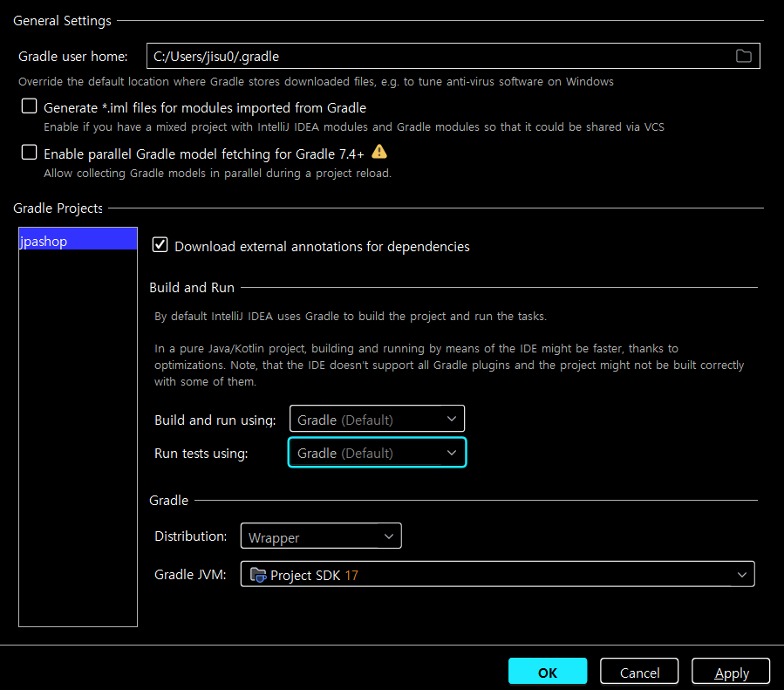This screenshot has width=784, height=690.
Task: Click the Gradle user home label
Action: click(x=73, y=57)
